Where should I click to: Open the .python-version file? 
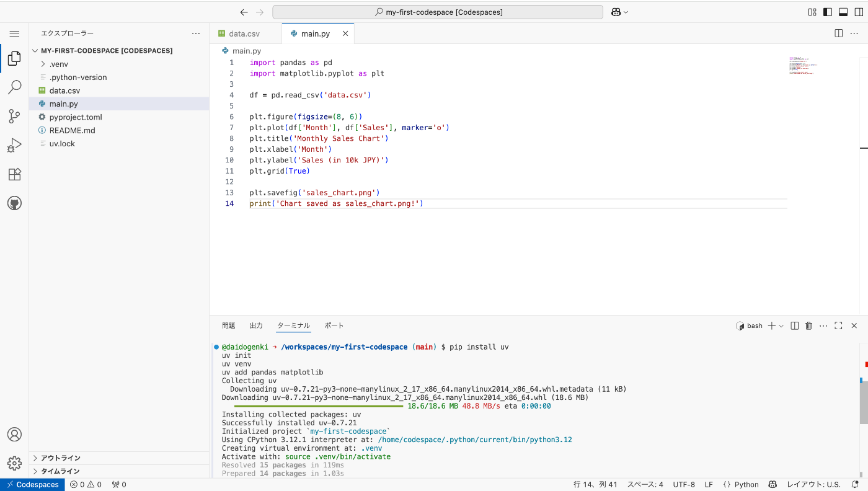pyautogui.click(x=119, y=77)
